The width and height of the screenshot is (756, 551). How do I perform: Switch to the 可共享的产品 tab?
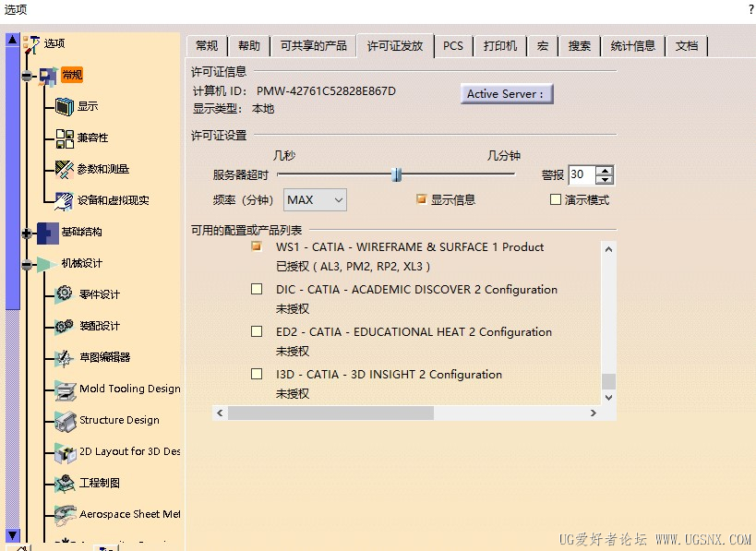tap(314, 46)
